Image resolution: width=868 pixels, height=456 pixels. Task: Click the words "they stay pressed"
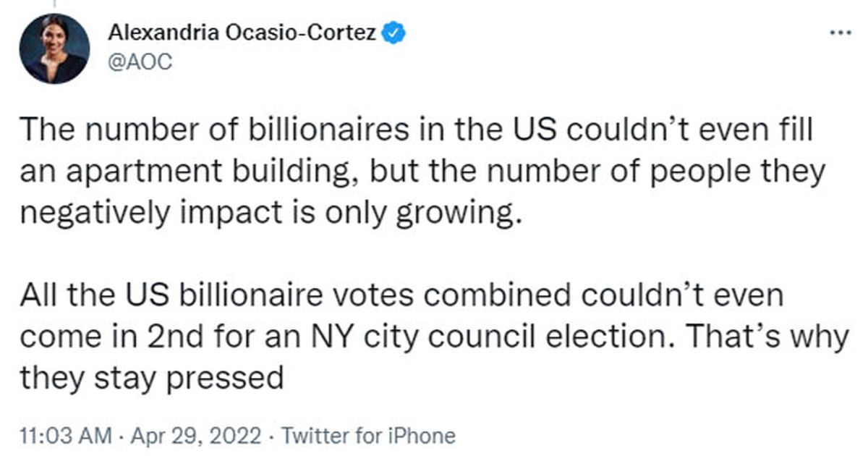(151, 377)
